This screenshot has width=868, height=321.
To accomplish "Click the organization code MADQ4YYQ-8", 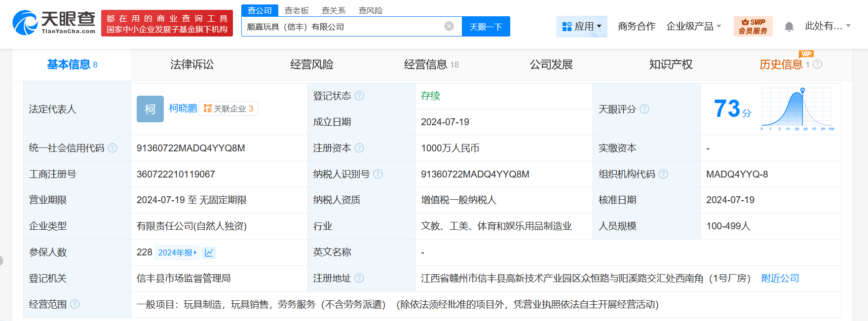I will [737, 174].
